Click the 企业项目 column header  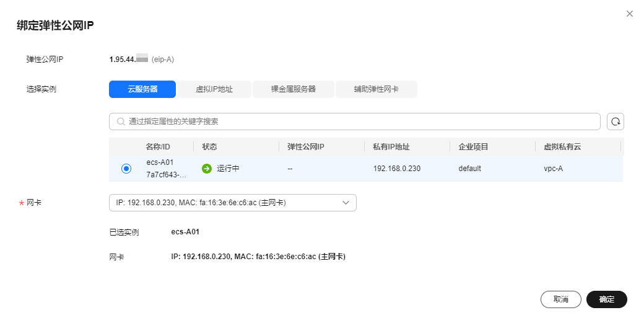(x=473, y=147)
